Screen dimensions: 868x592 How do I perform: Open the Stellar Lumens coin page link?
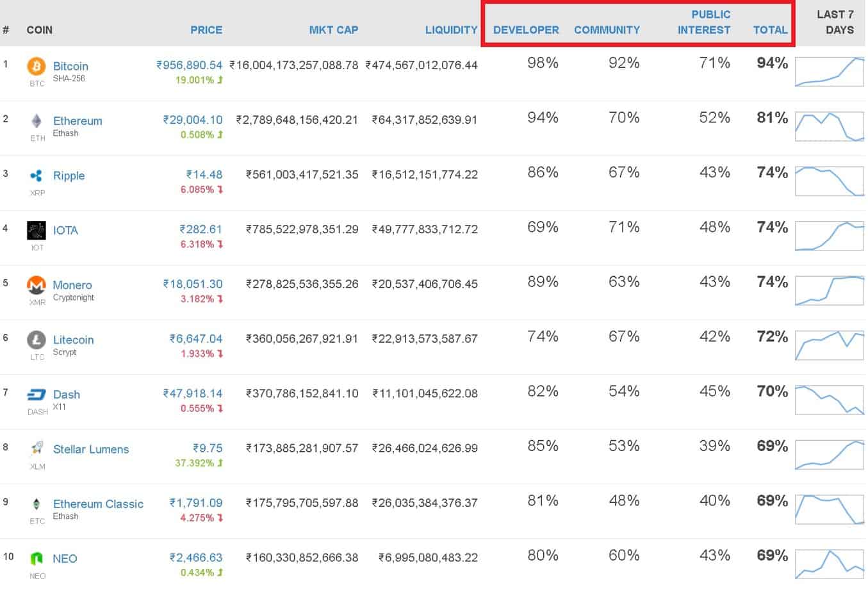coord(91,449)
